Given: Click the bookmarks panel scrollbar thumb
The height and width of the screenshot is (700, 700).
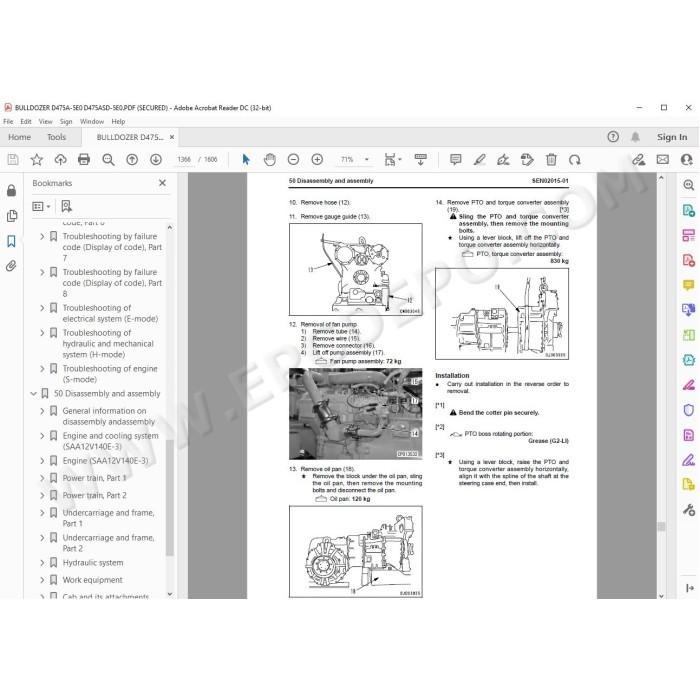Looking at the screenshot, I should click(170, 498).
